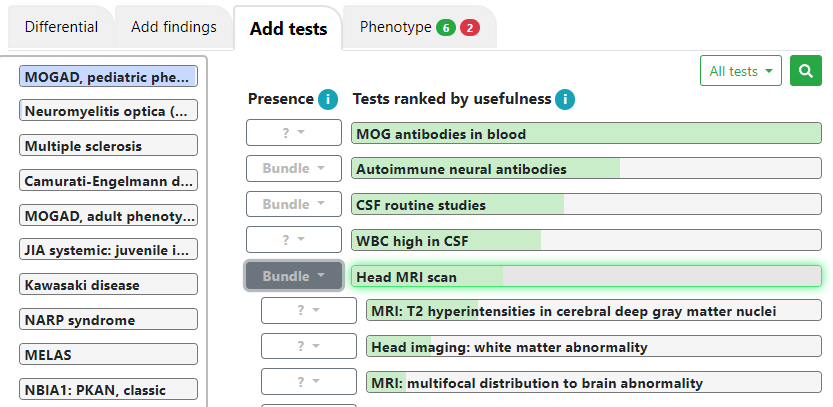Open the Phenotype tab
The height and width of the screenshot is (407, 833).
pyautogui.click(x=420, y=27)
